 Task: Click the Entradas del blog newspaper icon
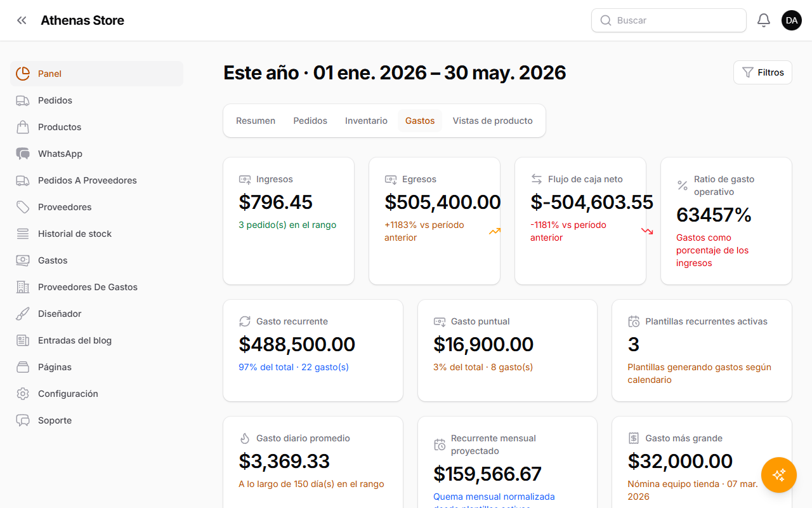pos(23,340)
